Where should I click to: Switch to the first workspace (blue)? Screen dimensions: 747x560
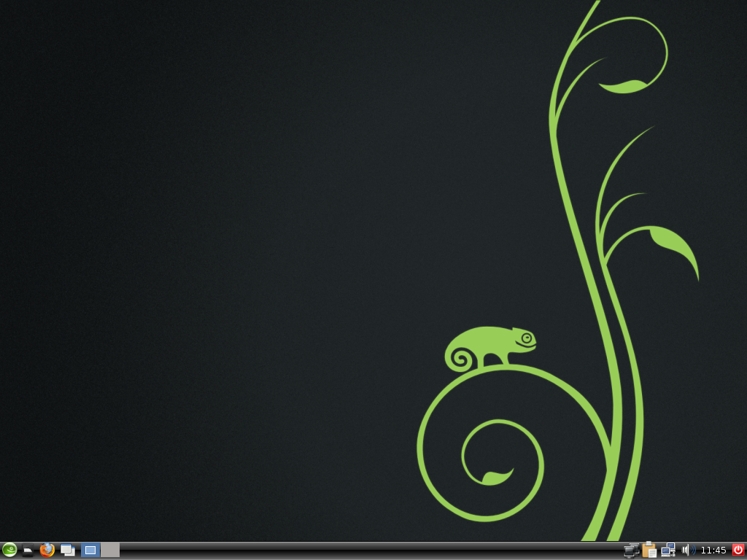pos(90,550)
